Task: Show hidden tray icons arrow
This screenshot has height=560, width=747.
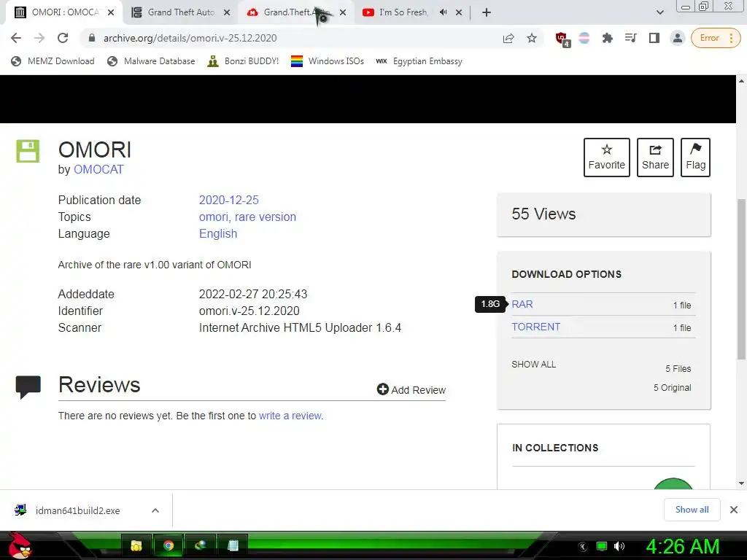Action: click(x=583, y=547)
